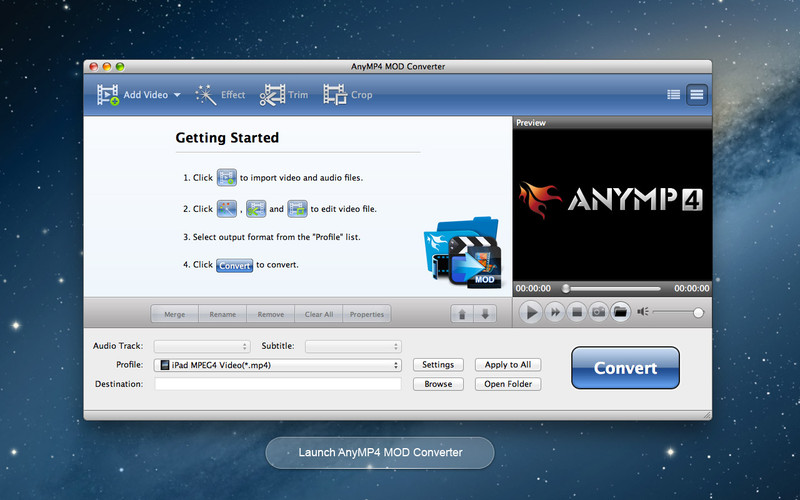Switch to the compact list view icon
This screenshot has height=500, width=800.
pos(696,94)
